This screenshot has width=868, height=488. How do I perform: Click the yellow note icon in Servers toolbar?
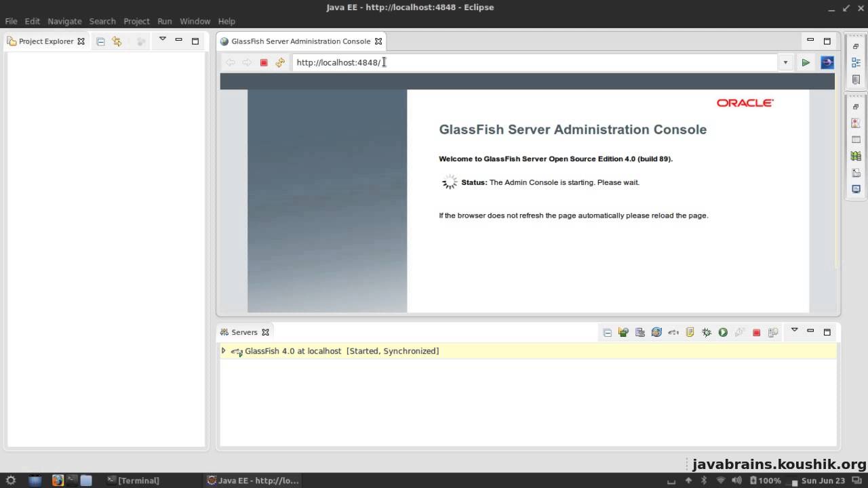pyautogui.click(x=690, y=332)
